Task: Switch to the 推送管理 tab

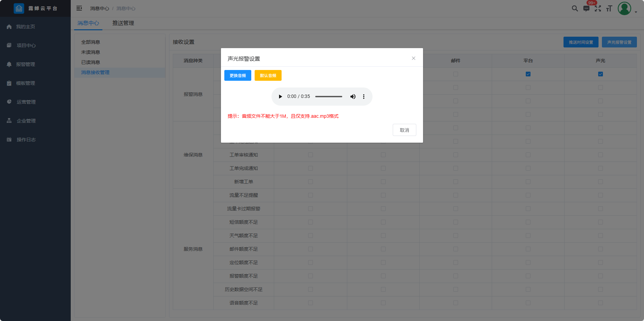Action: tap(123, 23)
